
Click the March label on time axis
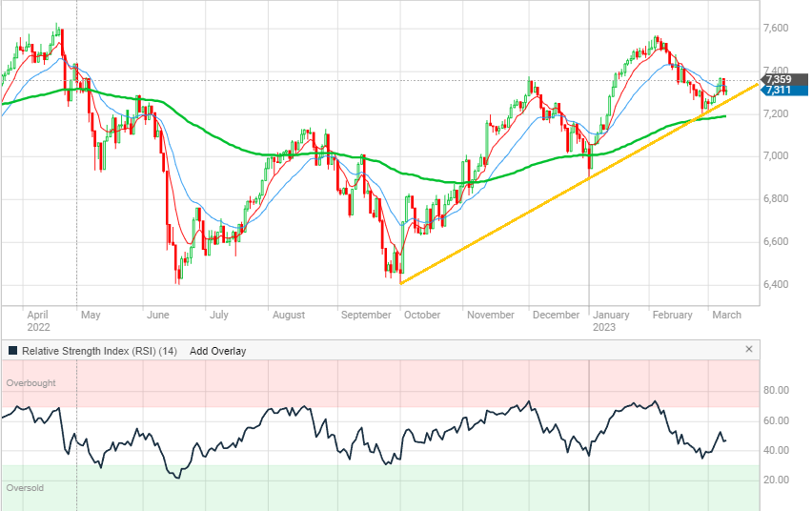726,315
